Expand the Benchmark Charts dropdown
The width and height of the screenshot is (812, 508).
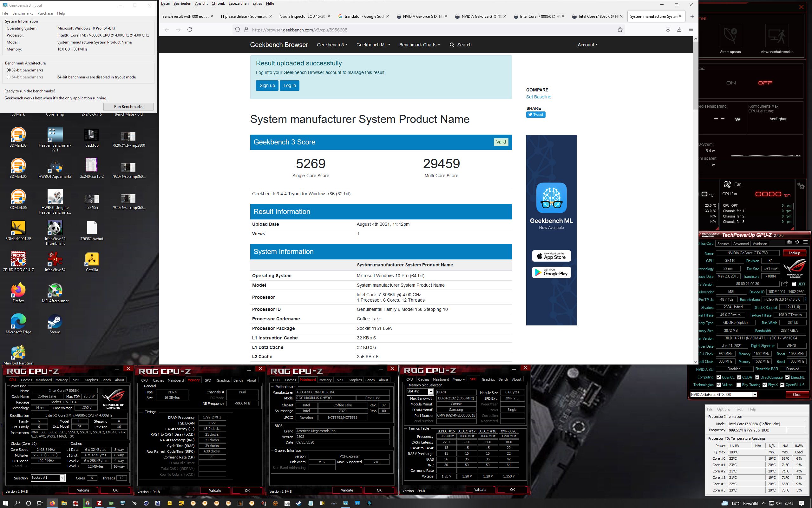tap(419, 45)
